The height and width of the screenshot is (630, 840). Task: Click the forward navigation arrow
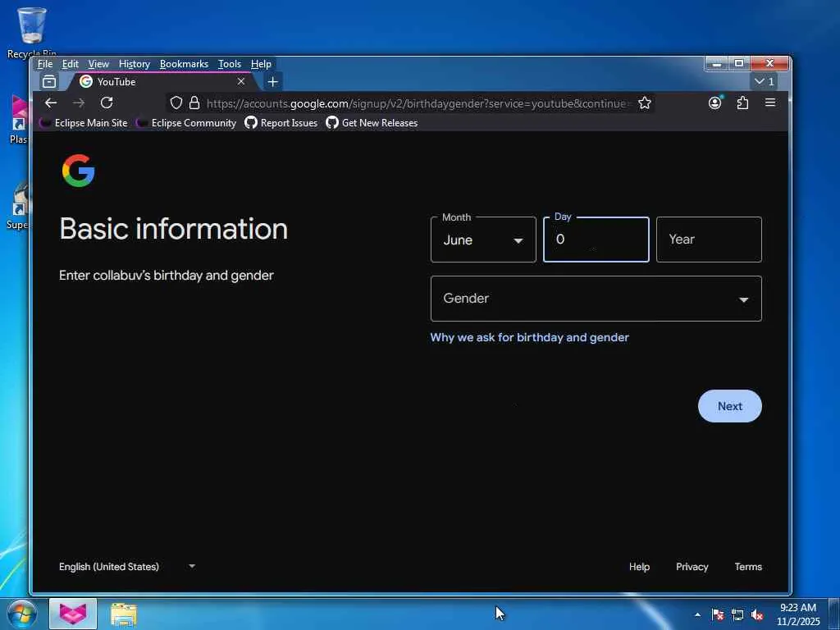(78, 103)
